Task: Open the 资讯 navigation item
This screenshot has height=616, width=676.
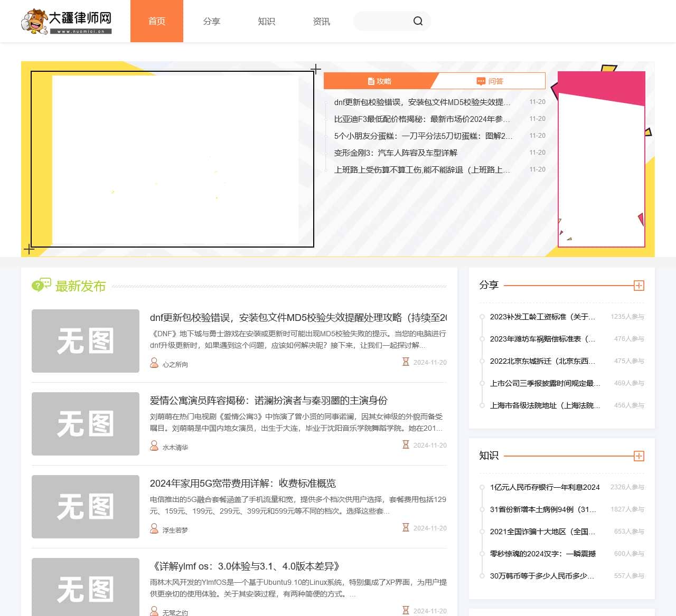Action: (322, 21)
